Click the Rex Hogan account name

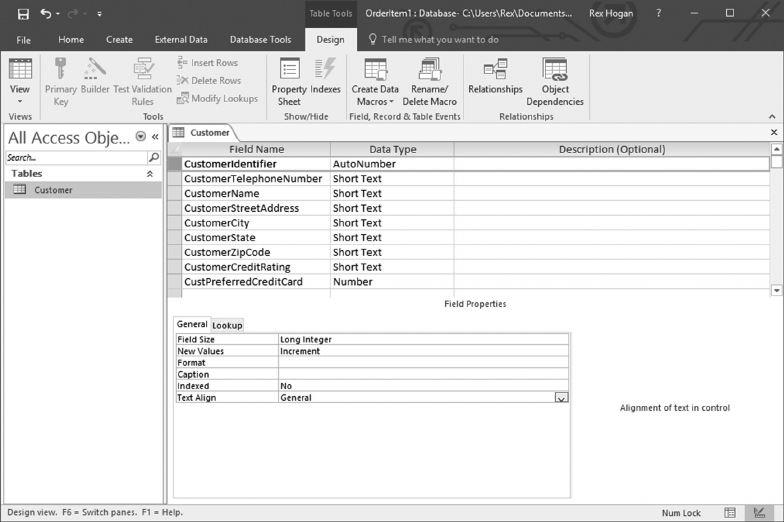pyautogui.click(x=611, y=14)
